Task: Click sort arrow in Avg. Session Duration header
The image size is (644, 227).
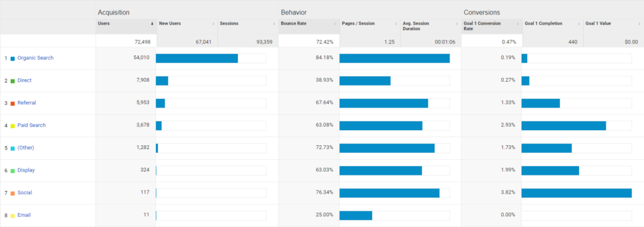Action: click(x=457, y=24)
